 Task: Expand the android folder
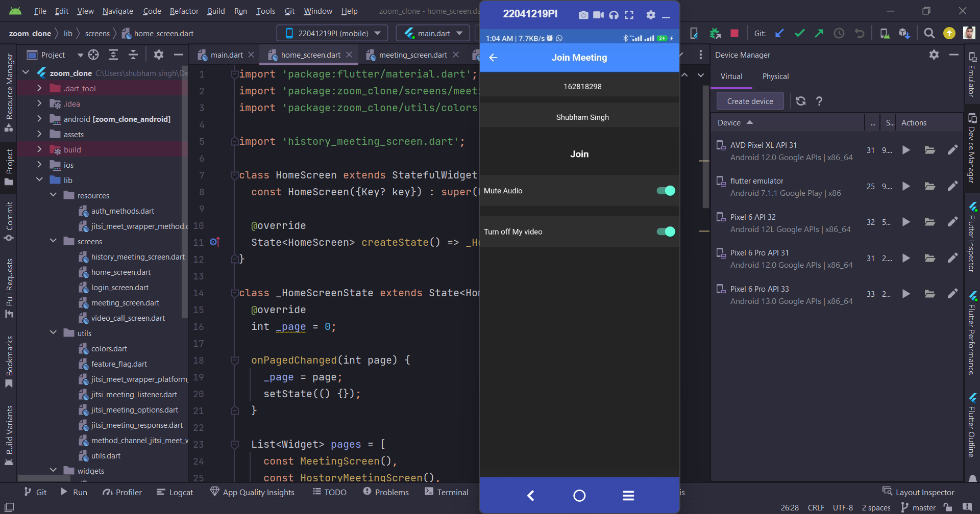pyautogui.click(x=39, y=119)
